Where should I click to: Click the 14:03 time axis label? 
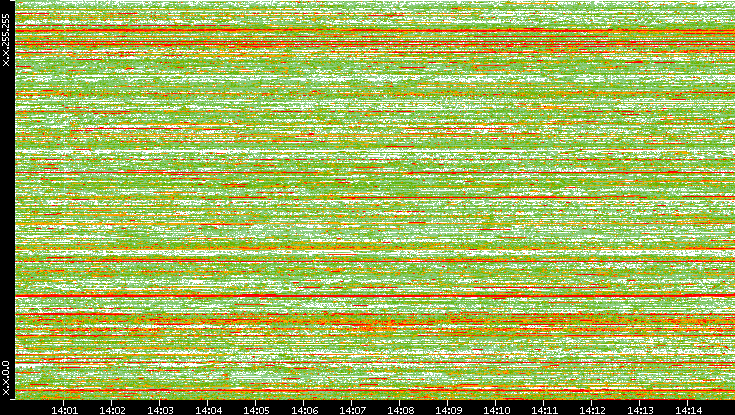coord(160,410)
